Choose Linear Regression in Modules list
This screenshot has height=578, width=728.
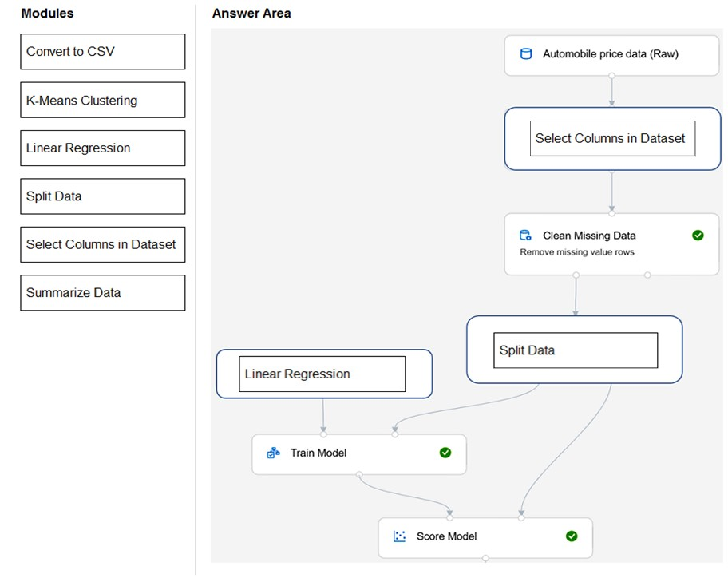(103, 148)
